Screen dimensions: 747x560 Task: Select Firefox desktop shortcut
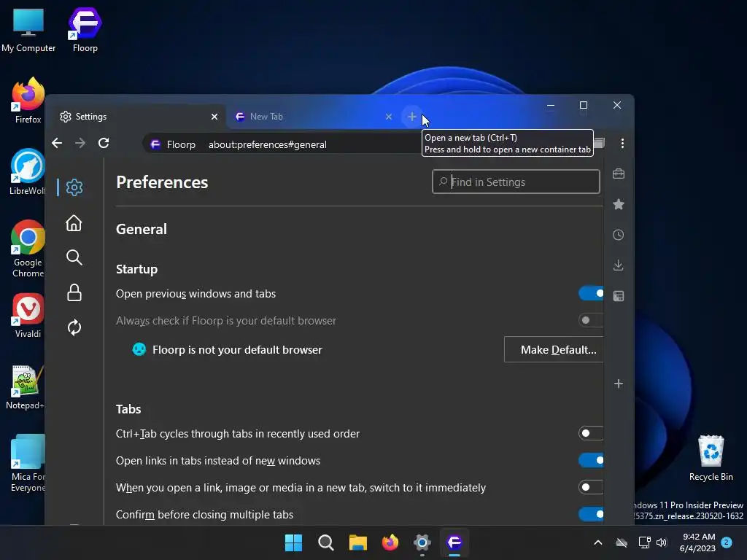click(x=28, y=101)
